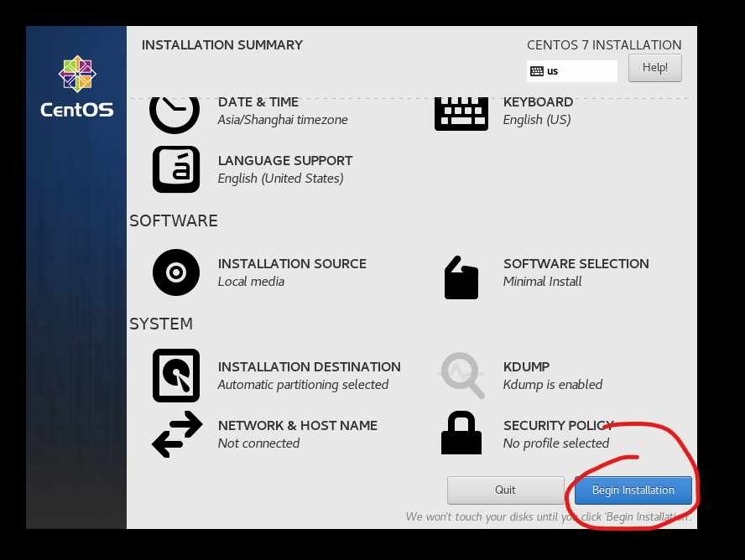Open the DATE & TIME heading
Image resolution: width=745 pixels, height=560 pixels.
[258, 102]
